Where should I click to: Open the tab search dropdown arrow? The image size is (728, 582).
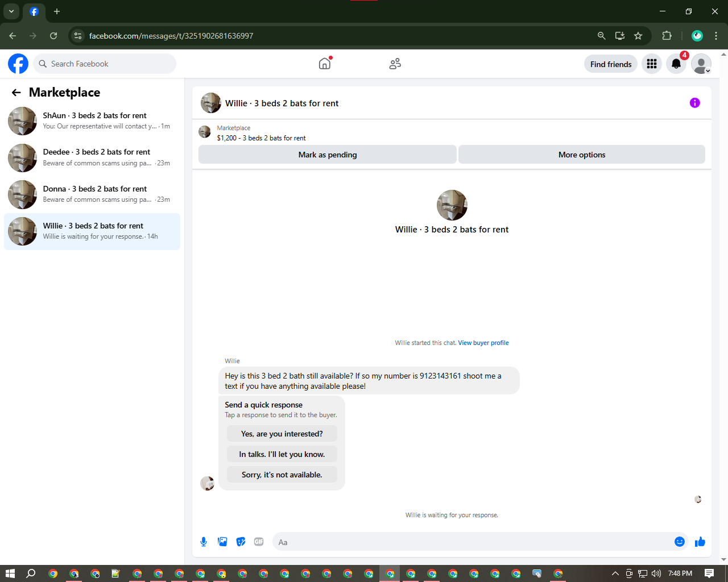pos(11,11)
